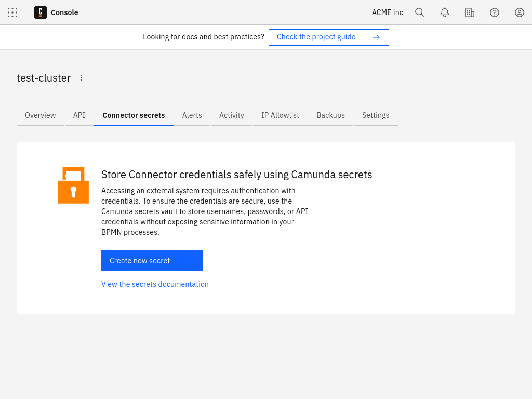Switch to the Backups tab

click(330, 115)
